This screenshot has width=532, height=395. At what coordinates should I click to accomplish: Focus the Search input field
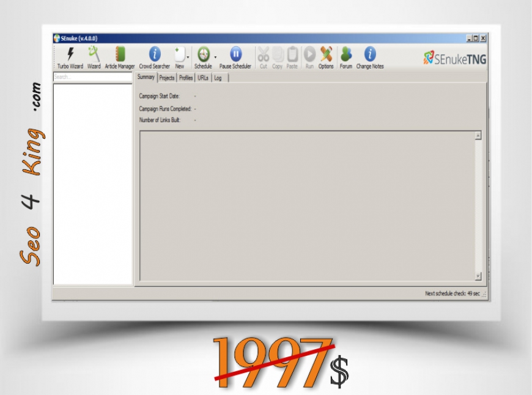[92, 77]
